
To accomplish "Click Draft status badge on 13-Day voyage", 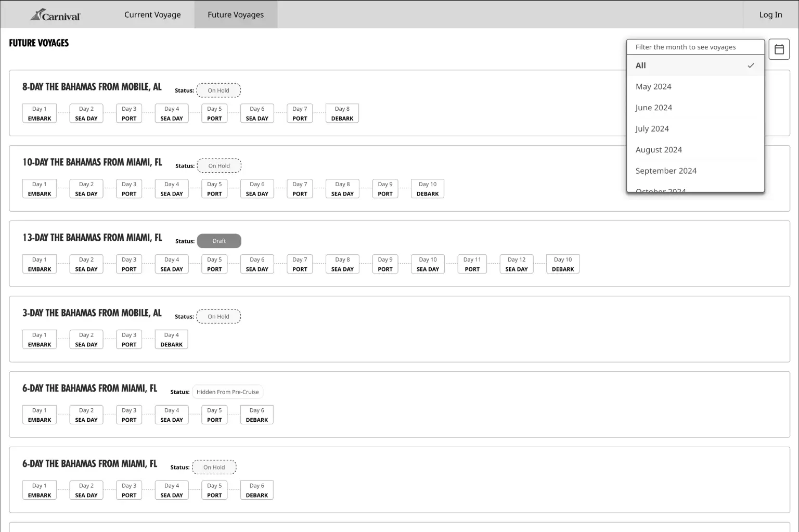I will tap(219, 241).
